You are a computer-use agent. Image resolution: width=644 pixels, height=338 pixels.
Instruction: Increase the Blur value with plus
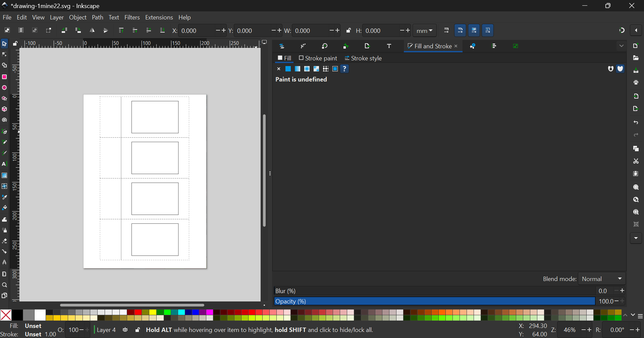tap(623, 291)
